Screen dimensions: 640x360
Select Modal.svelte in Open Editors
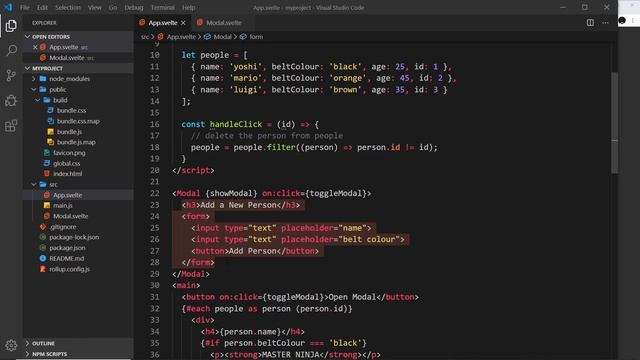67,58
